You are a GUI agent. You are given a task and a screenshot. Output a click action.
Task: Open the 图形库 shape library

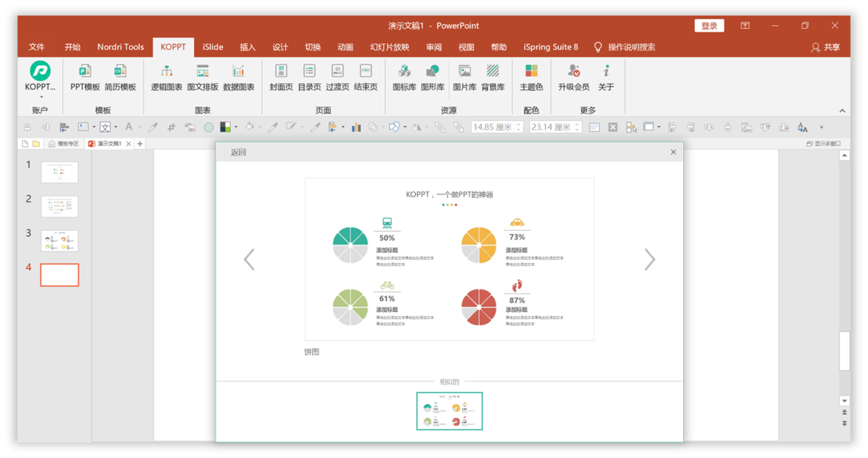point(433,77)
